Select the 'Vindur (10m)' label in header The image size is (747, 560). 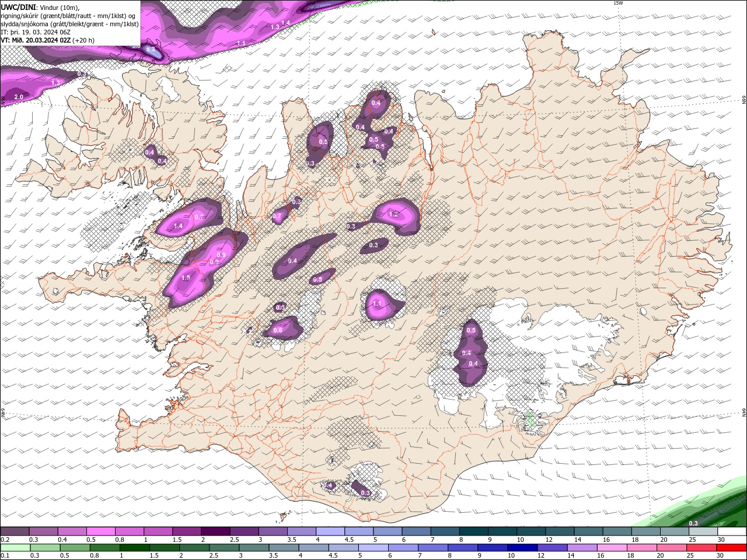[60, 8]
